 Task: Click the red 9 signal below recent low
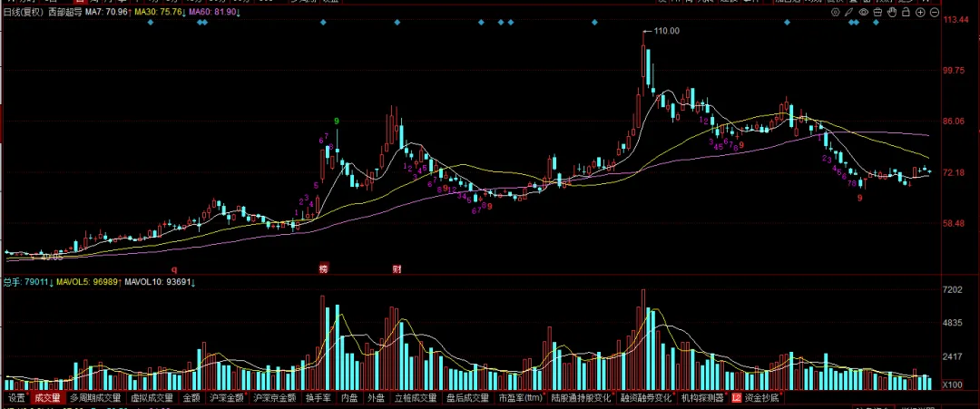[x=860, y=198]
